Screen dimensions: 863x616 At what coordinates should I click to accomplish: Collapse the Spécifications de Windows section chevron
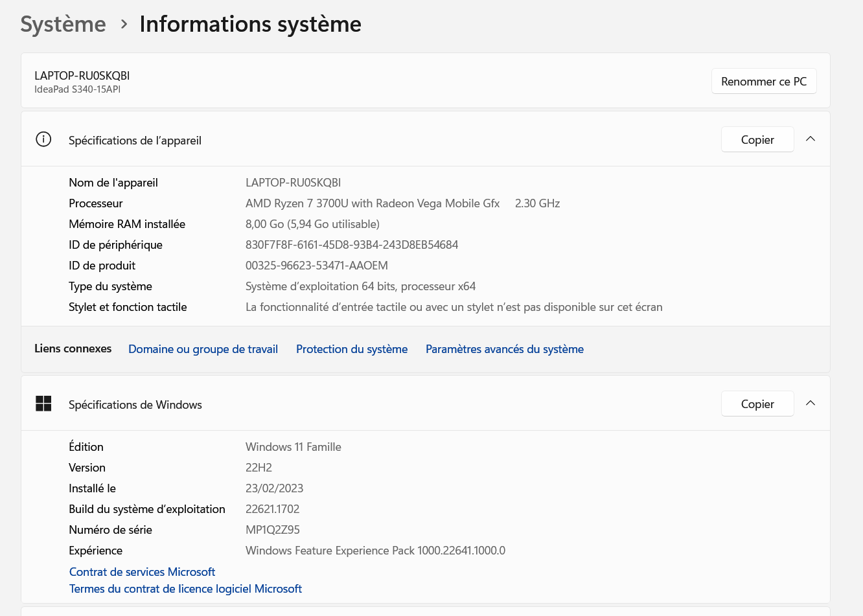tap(811, 404)
